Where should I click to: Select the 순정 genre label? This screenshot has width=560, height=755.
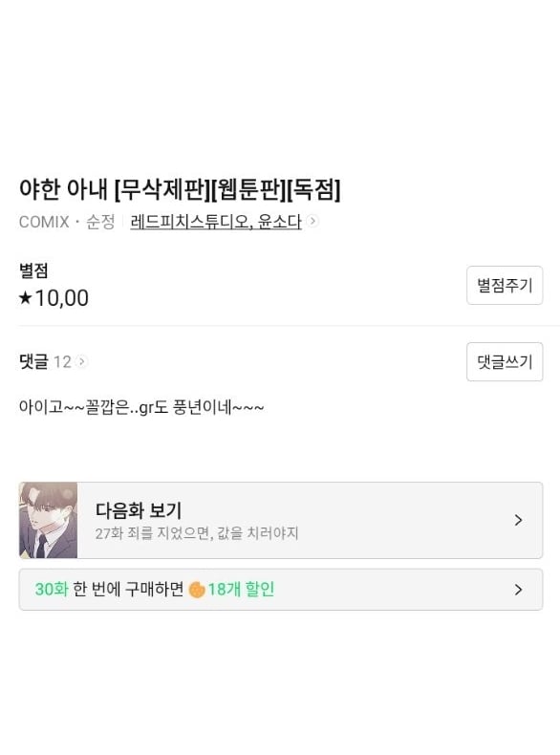[x=100, y=222]
